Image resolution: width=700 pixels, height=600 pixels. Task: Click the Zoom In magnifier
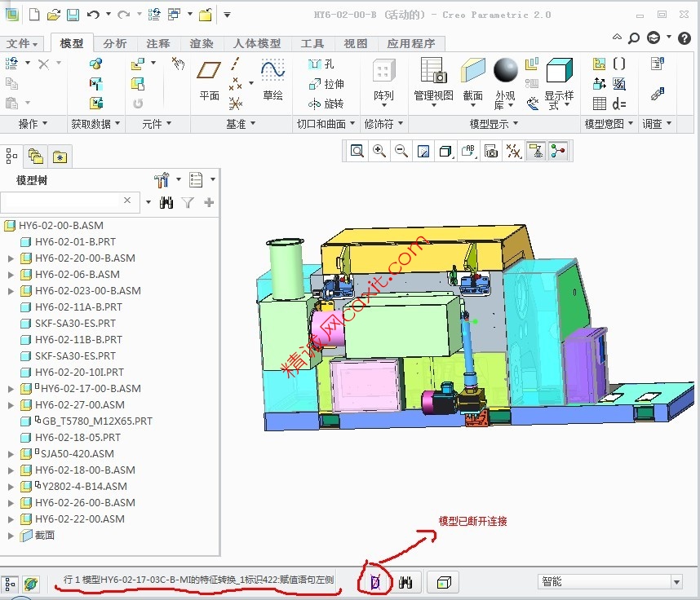[x=379, y=152]
